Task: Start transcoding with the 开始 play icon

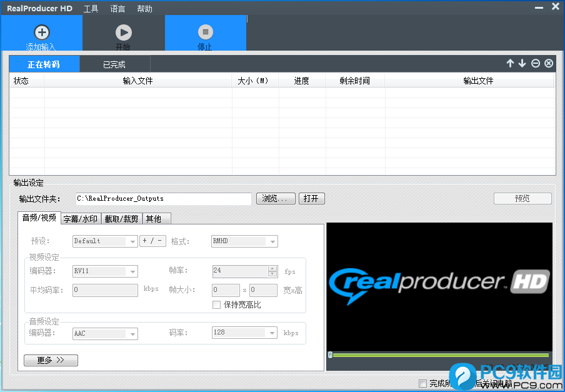Action: point(124,33)
